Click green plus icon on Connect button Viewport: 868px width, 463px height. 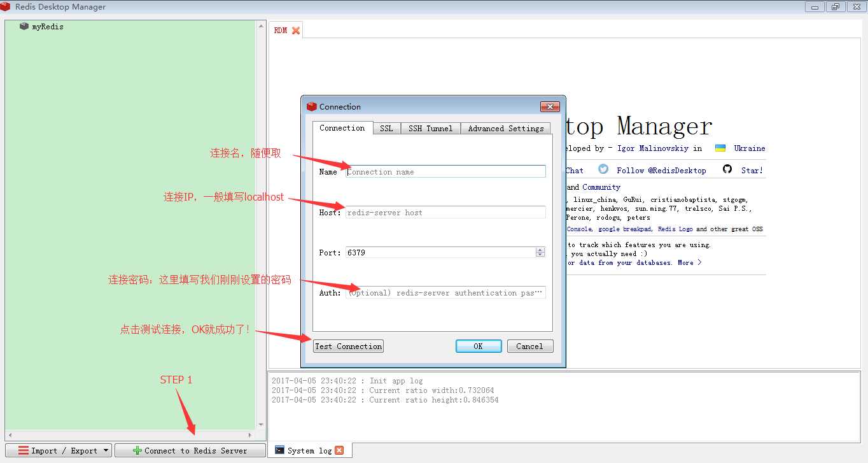pos(137,450)
